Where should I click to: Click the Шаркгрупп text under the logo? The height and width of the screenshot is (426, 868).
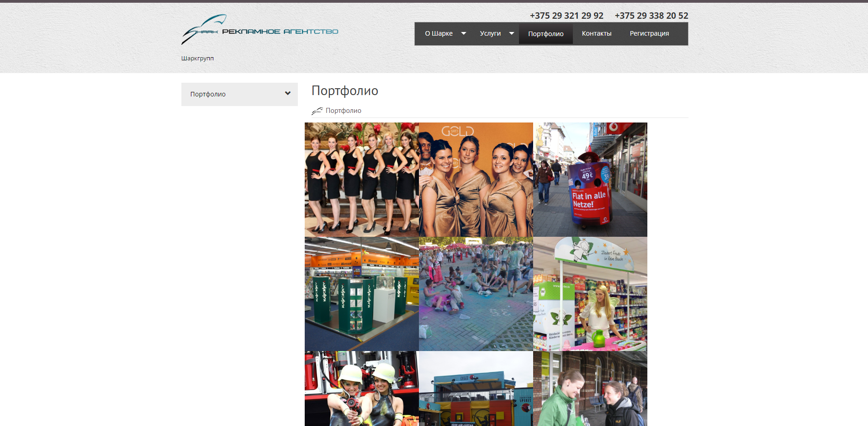click(197, 58)
